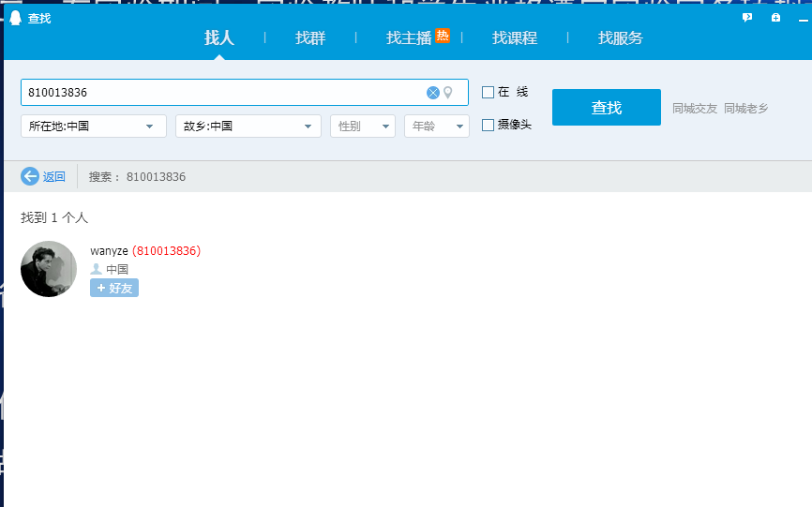The width and height of the screenshot is (812, 507).
Task: Click the 找到 1 个人 result count text
Action: 54,217
